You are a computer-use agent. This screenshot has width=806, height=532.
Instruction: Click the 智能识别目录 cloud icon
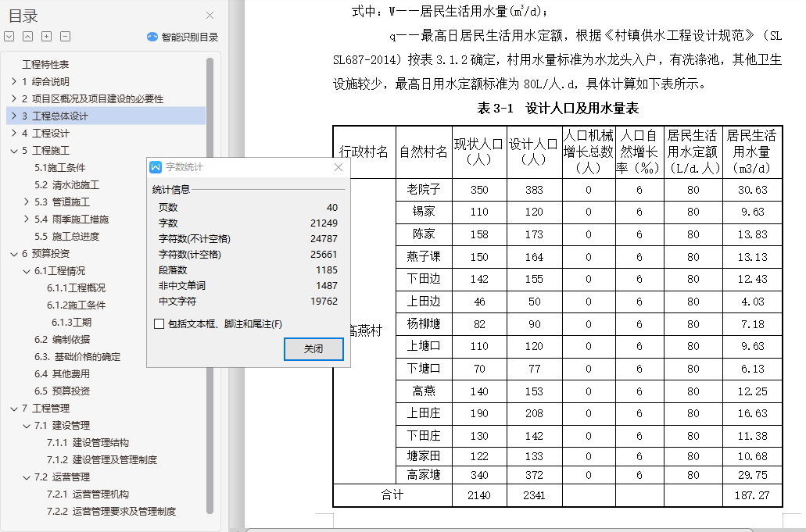[152, 37]
